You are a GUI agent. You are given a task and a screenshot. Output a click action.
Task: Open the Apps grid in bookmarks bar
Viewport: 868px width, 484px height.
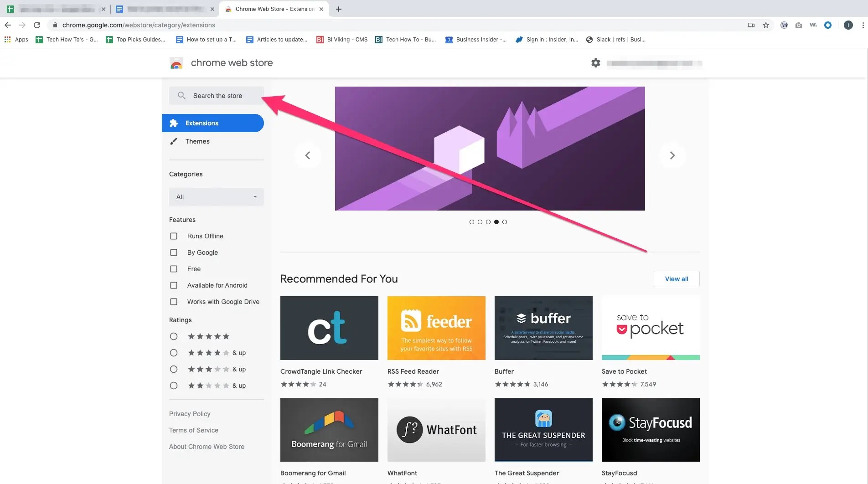pyautogui.click(x=16, y=40)
